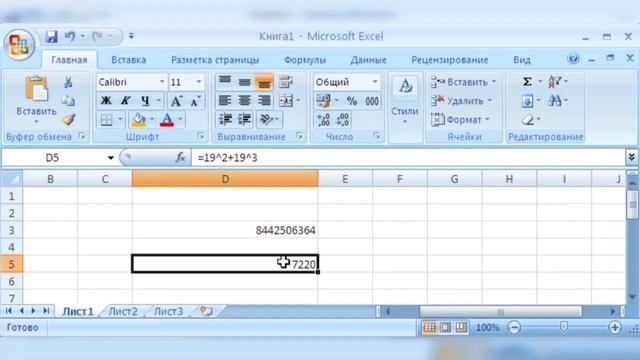Toggle bottom vertical alignment
The height and width of the screenshot is (360, 640).
(264, 82)
